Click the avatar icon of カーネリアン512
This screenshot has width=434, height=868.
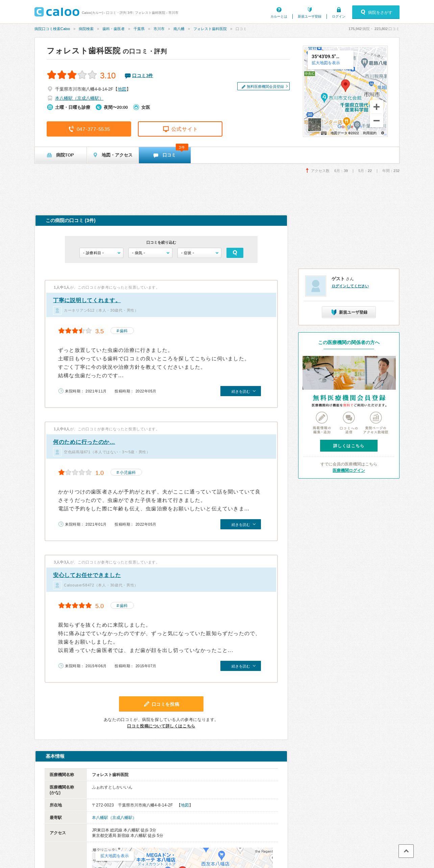(57, 310)
